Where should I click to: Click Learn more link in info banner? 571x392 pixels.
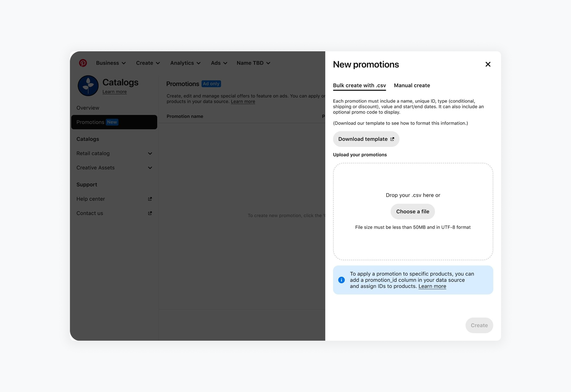pos(432,286)
